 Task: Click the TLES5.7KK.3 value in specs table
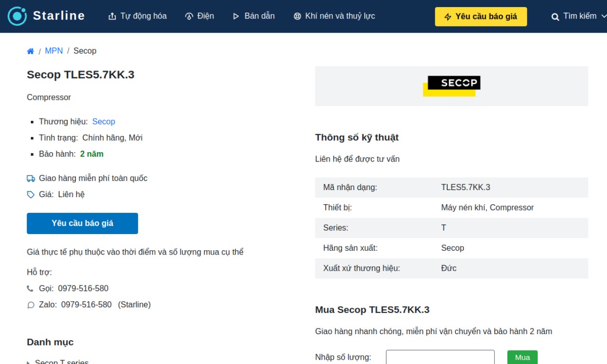[466, 188]
